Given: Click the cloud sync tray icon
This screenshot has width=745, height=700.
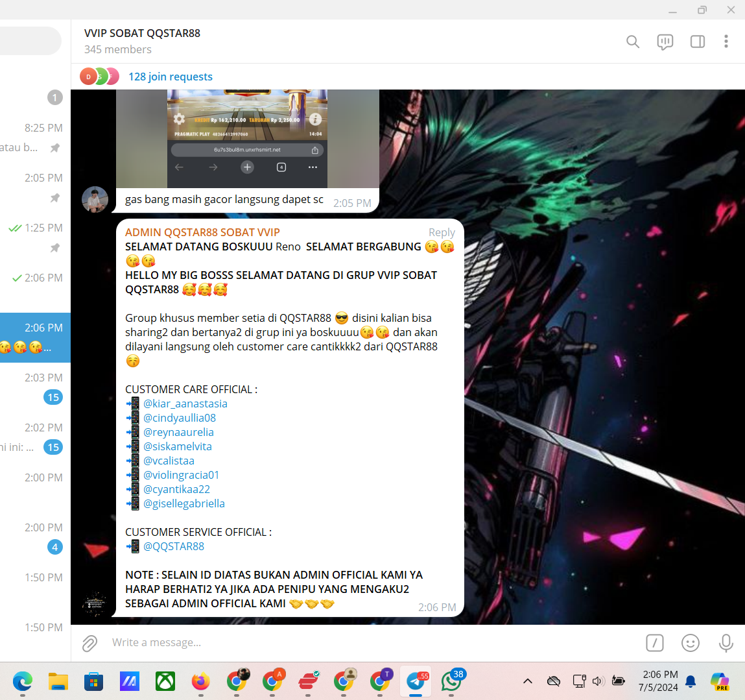Looking at the screenshot, I should [x=554, y=681].
